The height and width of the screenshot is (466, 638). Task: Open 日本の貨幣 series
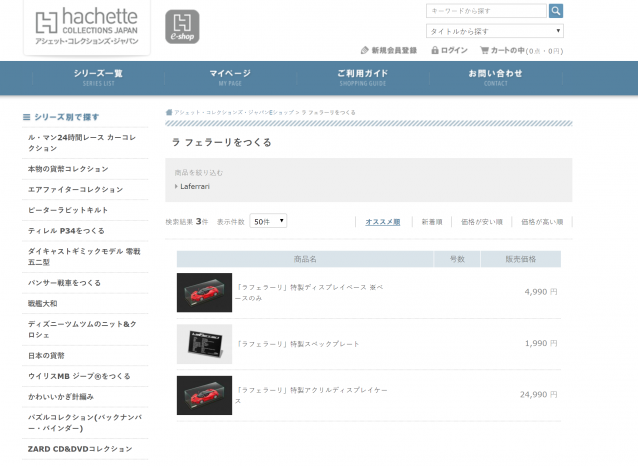tap(85, 356)
